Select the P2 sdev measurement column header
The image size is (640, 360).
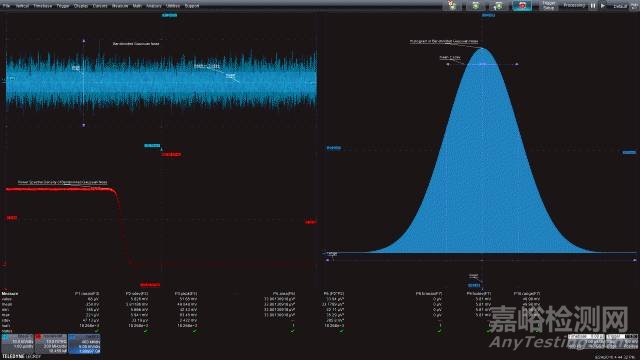137,293
